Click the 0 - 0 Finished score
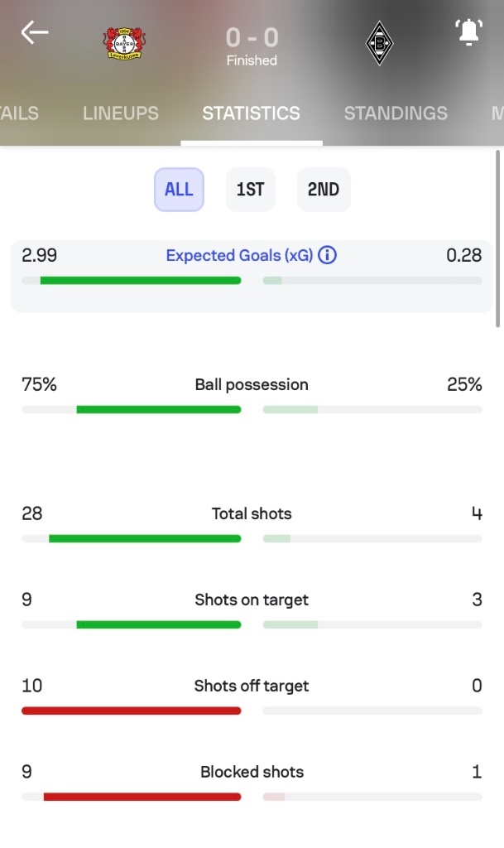Screen dimensions: 504x848 pyautogui.click(x=252, y=46)
